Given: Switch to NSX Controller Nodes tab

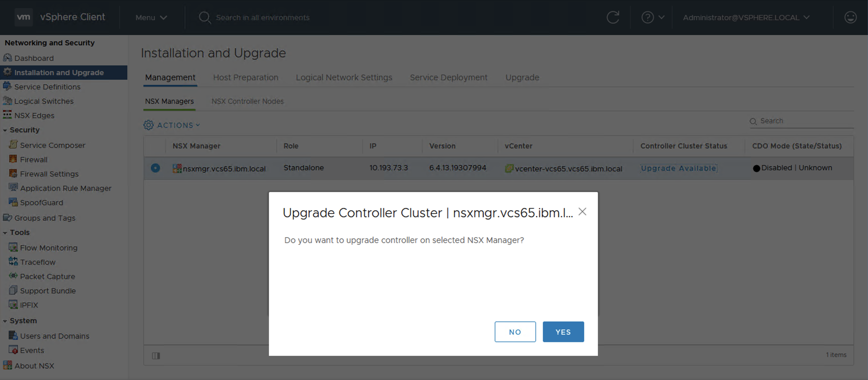Looking at the screenshot, I should click(x=247, y=101).
